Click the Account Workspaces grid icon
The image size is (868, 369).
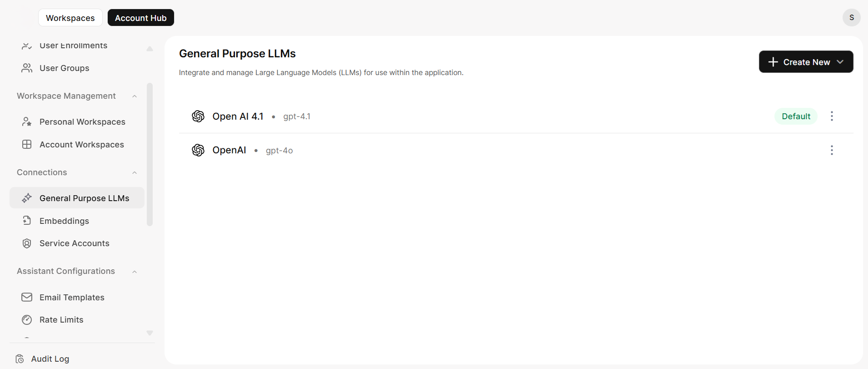(27, 144)
